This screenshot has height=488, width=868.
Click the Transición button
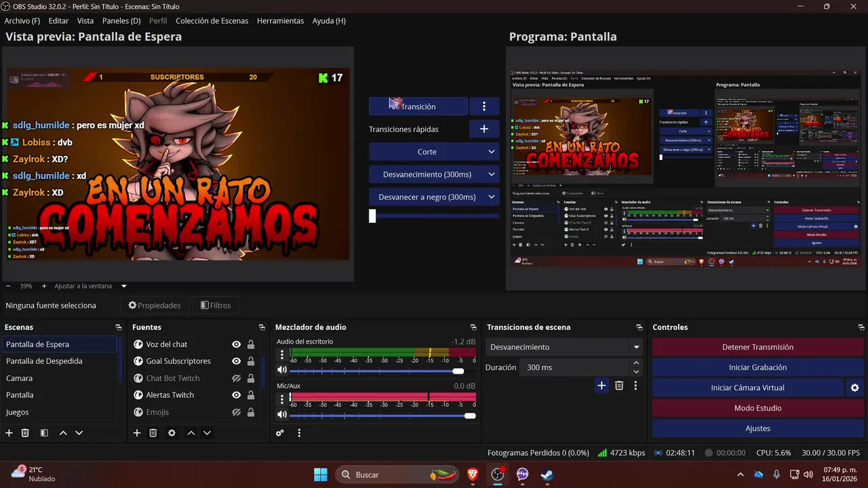click(x=418, y=106)
